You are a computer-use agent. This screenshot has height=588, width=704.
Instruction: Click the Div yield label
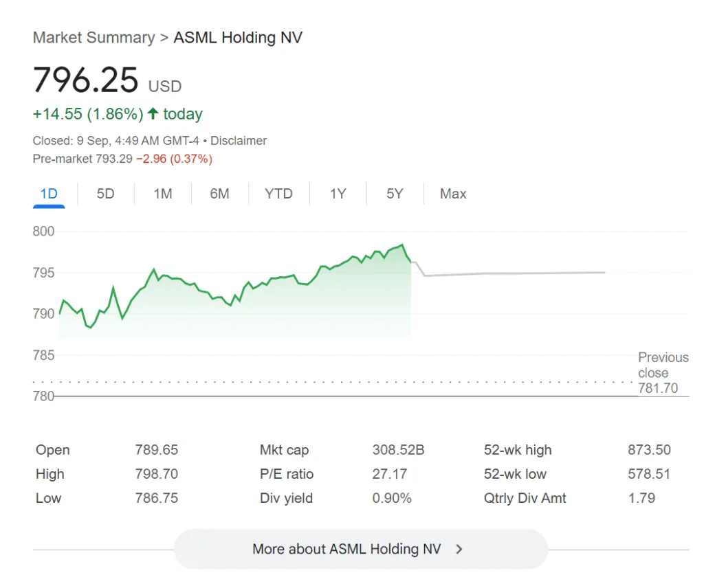(286, 498)
